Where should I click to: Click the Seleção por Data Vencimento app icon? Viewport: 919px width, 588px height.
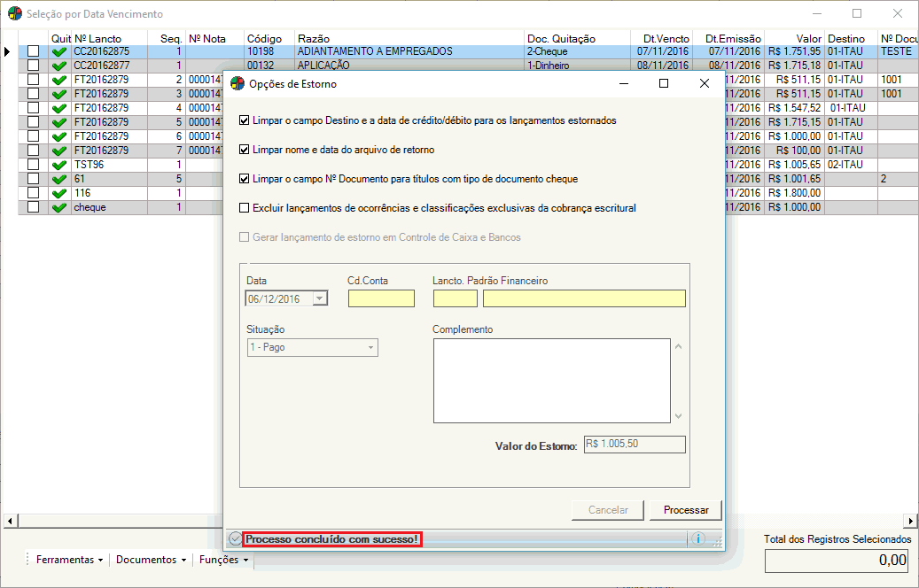point(14,14)
